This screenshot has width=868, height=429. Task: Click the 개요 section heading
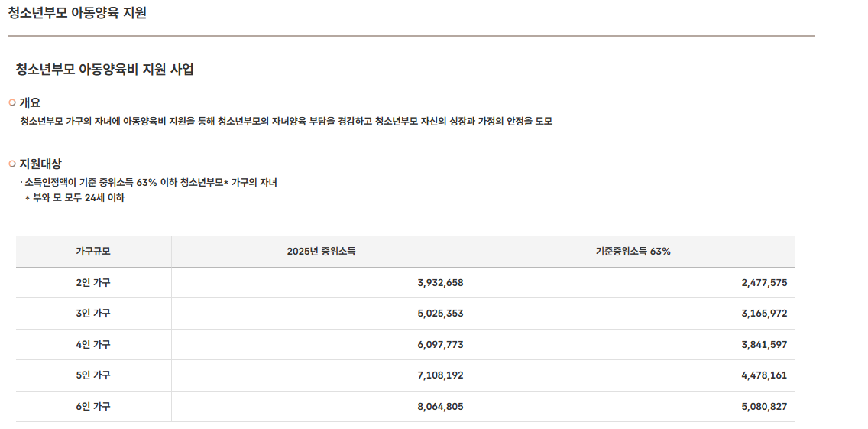pos(30,102)
